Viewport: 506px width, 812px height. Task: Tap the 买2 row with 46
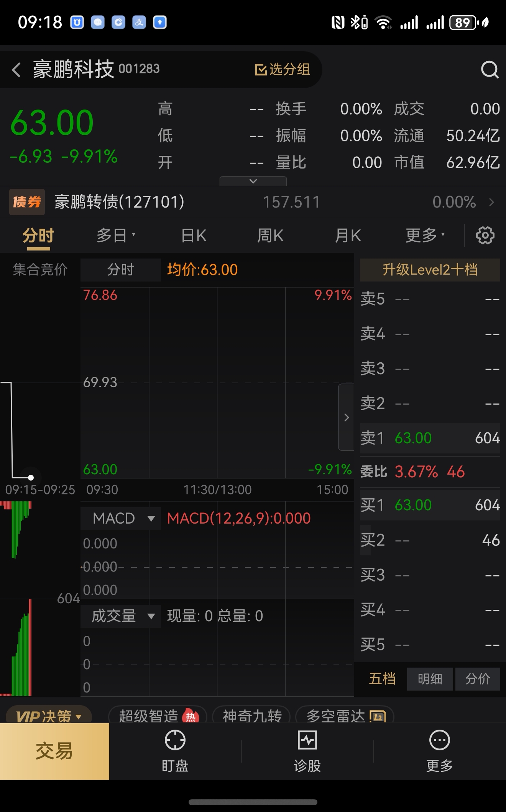(x=430, y=540)
